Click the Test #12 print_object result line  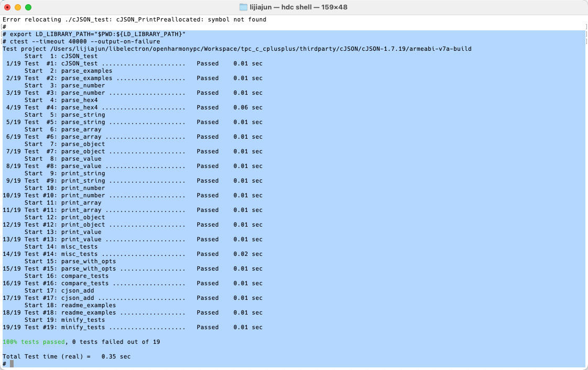pyautogui.click(x=132, y=225)
